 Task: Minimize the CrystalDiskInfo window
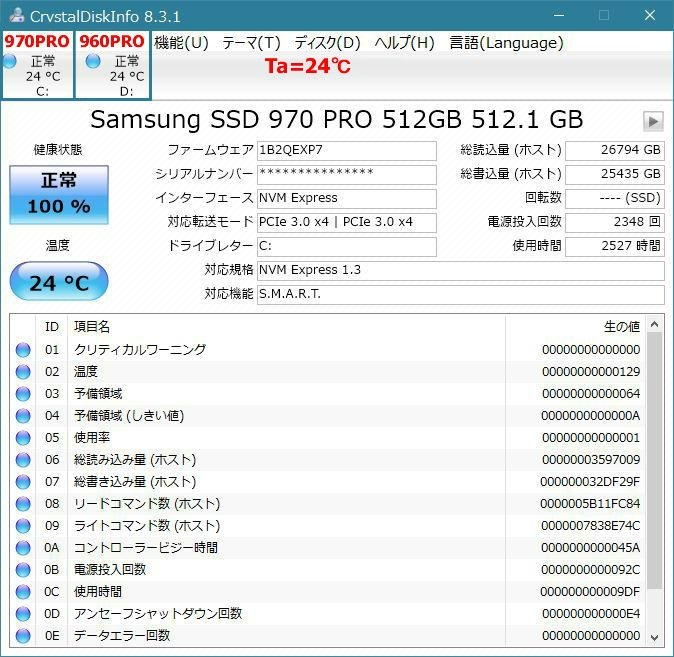tap(559, 15)
